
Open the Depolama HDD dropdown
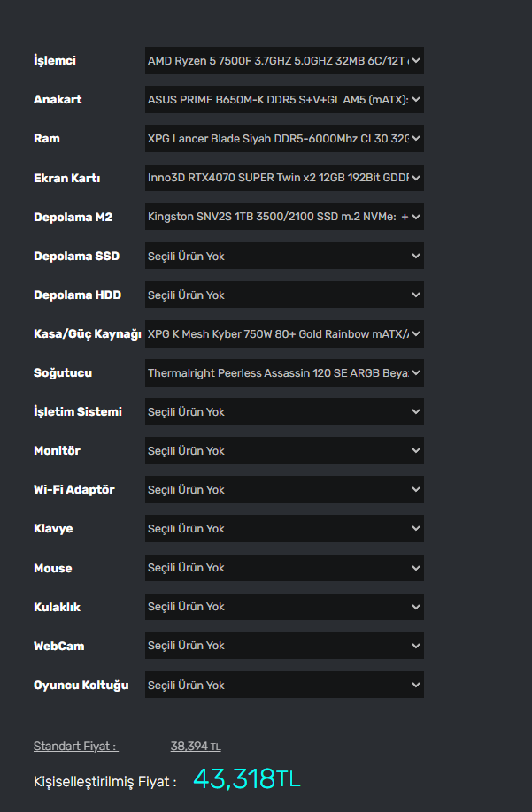tap(284, 295)
